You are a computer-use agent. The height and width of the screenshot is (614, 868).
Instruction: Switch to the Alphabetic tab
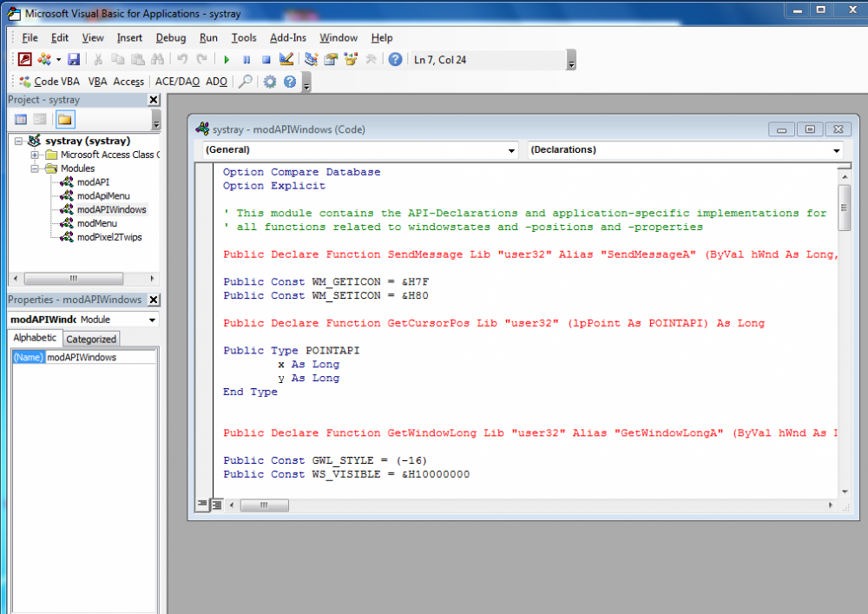tap(35, 338)
